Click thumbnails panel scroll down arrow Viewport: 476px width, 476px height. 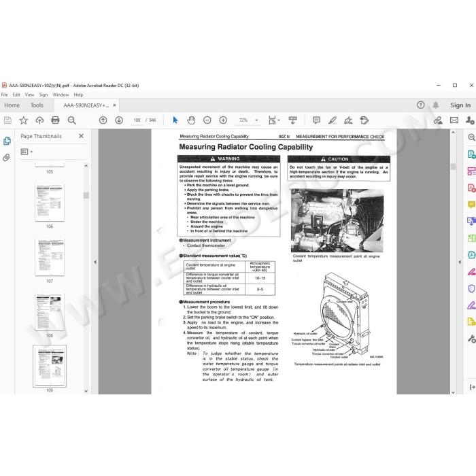86,391
